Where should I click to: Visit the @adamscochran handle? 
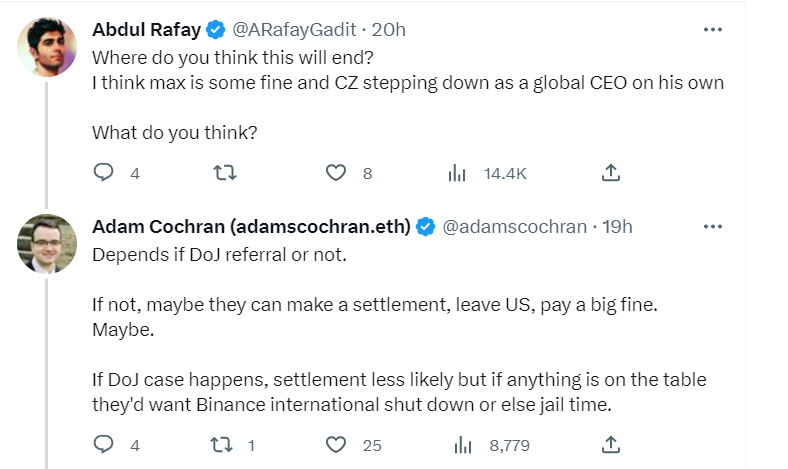tap(514, 227)
